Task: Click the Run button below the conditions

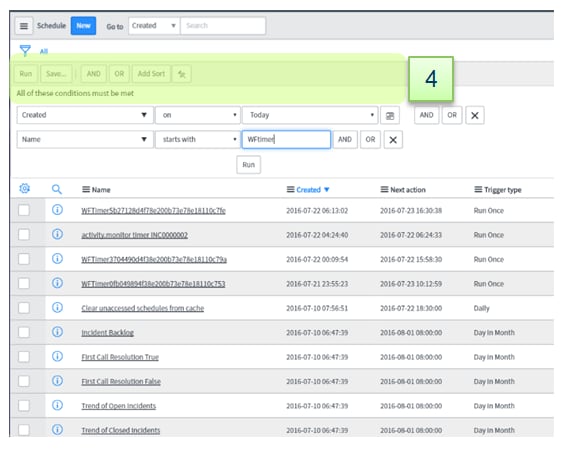Action: pos(248,165)
